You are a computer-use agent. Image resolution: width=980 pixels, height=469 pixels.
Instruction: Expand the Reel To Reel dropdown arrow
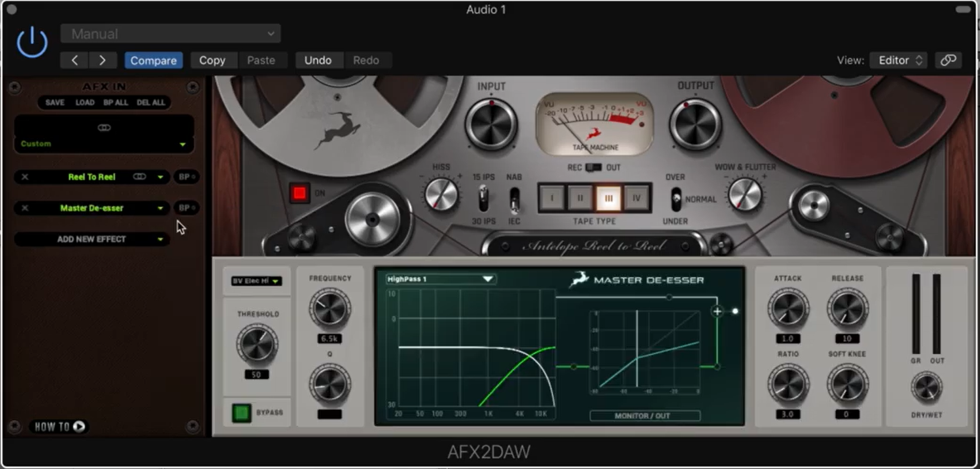(x=160, y=177)
